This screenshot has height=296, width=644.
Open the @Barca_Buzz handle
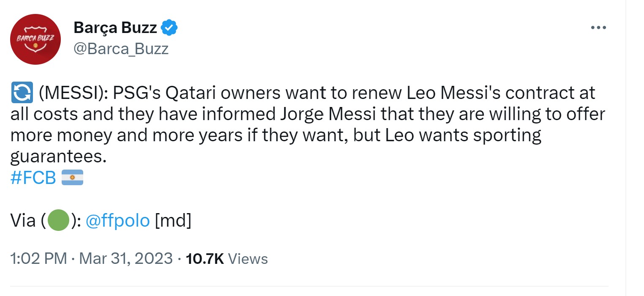coord(121,49)
